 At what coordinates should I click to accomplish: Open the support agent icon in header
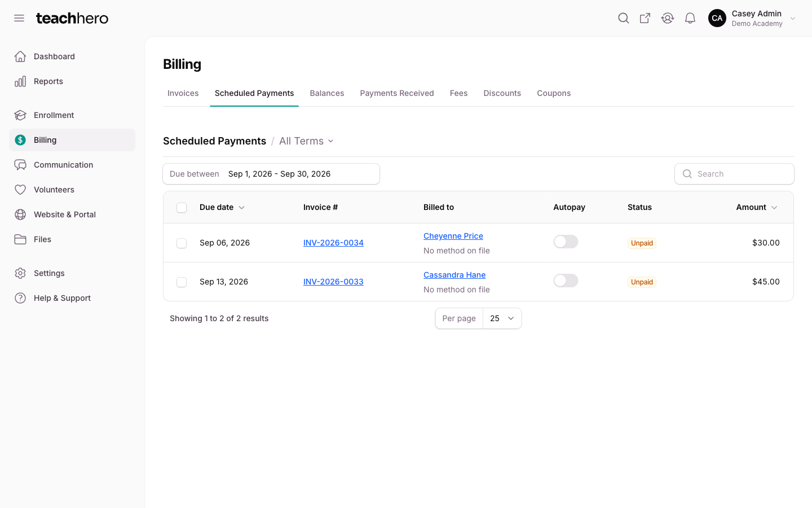(x=668, y=18)
